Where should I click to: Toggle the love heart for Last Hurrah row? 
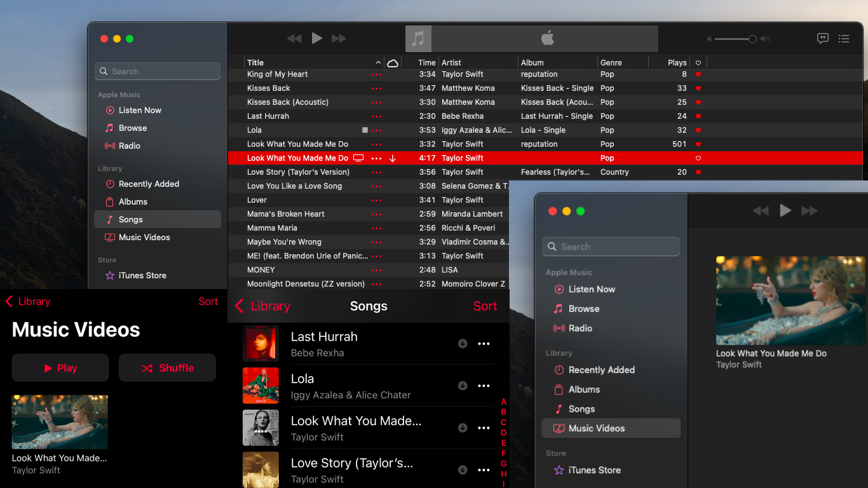[698, 116]
